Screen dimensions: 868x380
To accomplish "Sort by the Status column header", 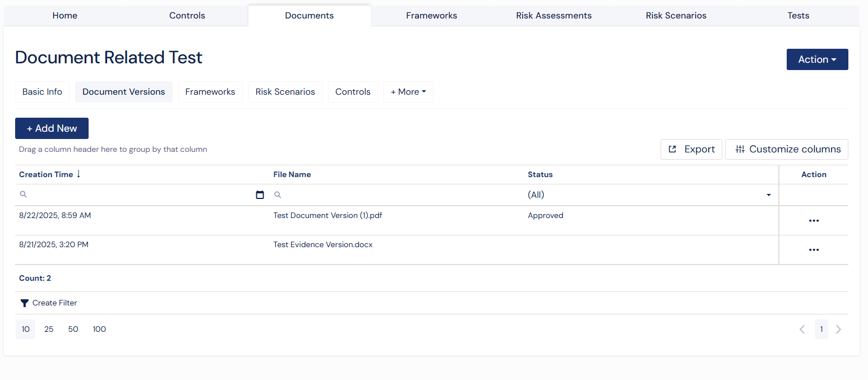I will [x=540, y=174].
